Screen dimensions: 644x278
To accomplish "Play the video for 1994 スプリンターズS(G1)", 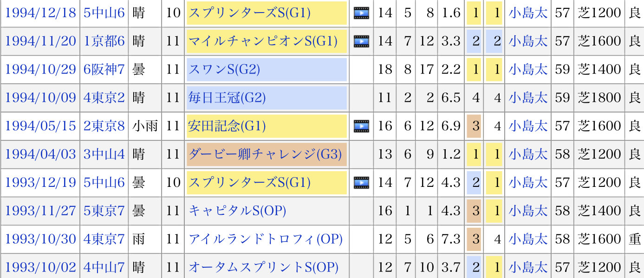I will point(361,13).
